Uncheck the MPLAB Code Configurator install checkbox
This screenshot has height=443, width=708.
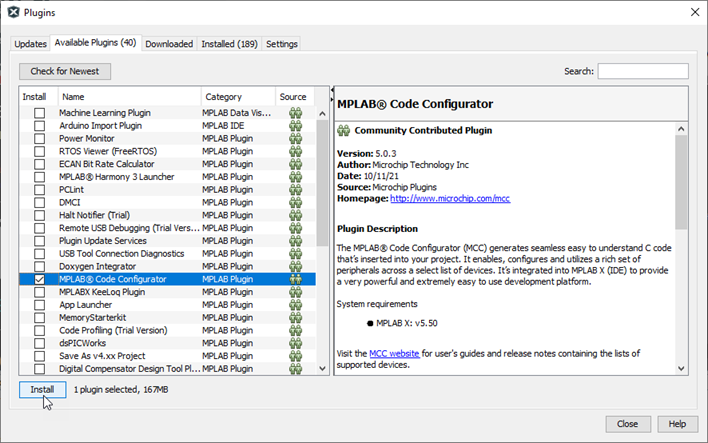coord(39,280)
